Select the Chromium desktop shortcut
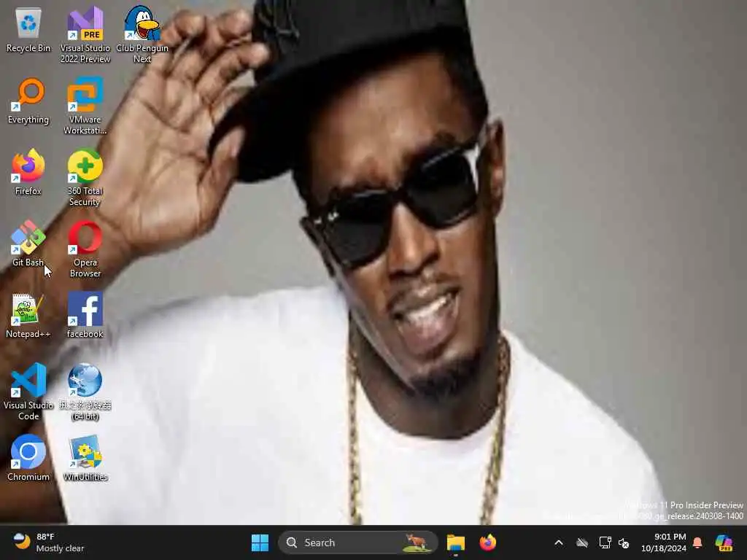This screenshot has height=560, width=747. 28,459
